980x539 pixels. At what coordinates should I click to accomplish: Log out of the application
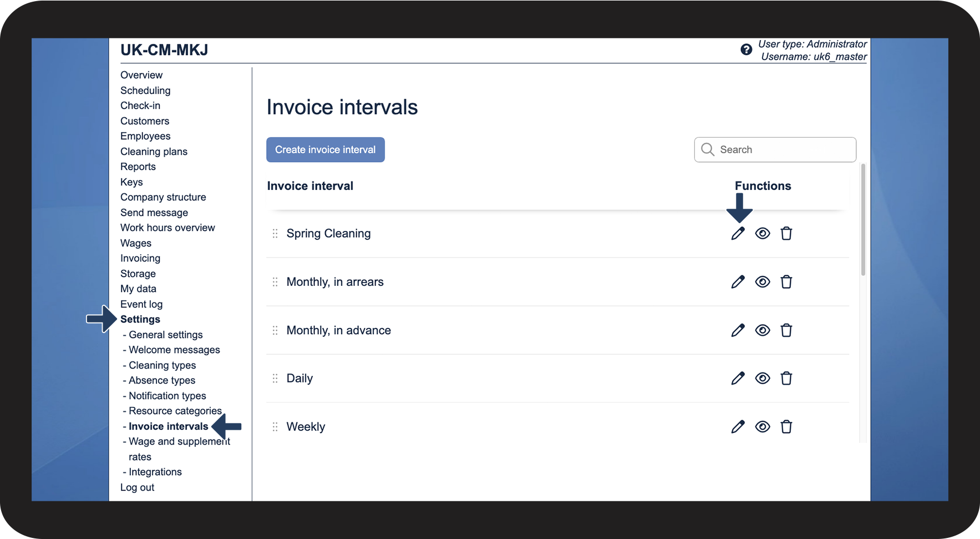point(137,487)
